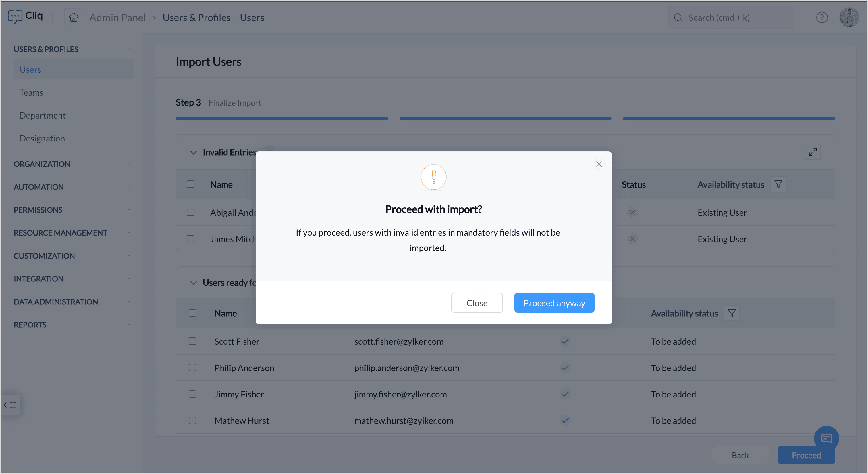Expand the Customization sidebar section
Image resolution: width=868 pixels, height=474 pixels.
[x=129, y=256]
